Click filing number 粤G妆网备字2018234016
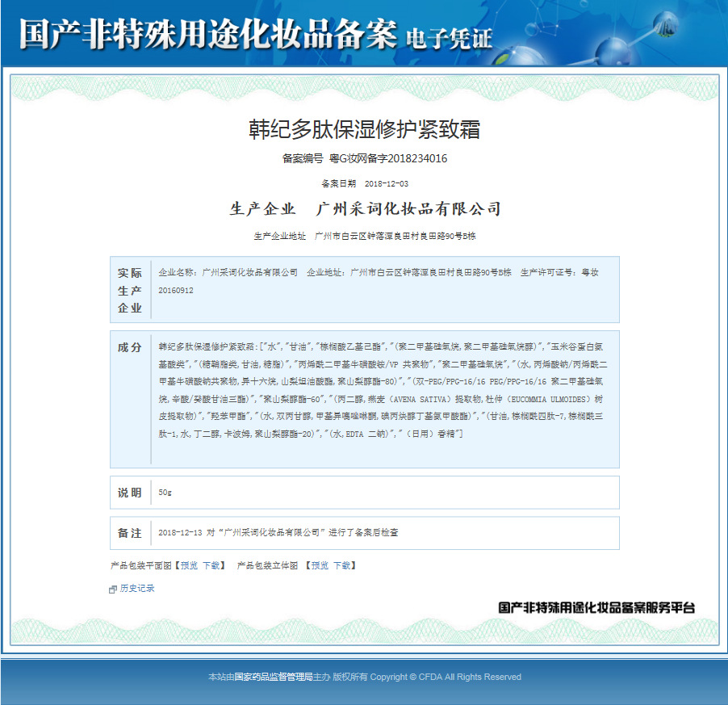 pyautogui.click(x=388, y=158)
